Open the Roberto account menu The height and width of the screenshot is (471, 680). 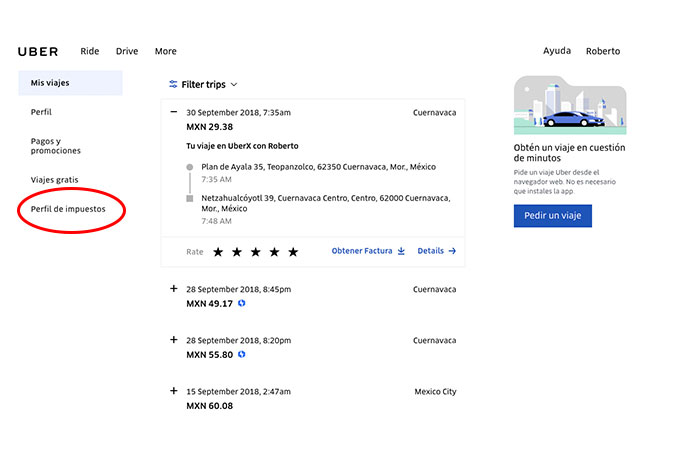coord(603,51)
